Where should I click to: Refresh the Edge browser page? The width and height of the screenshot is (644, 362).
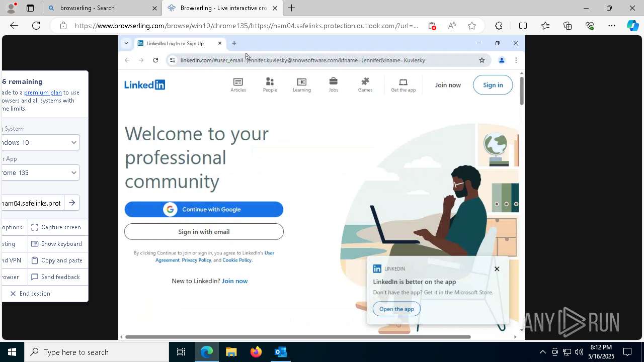tap(36, 26)
